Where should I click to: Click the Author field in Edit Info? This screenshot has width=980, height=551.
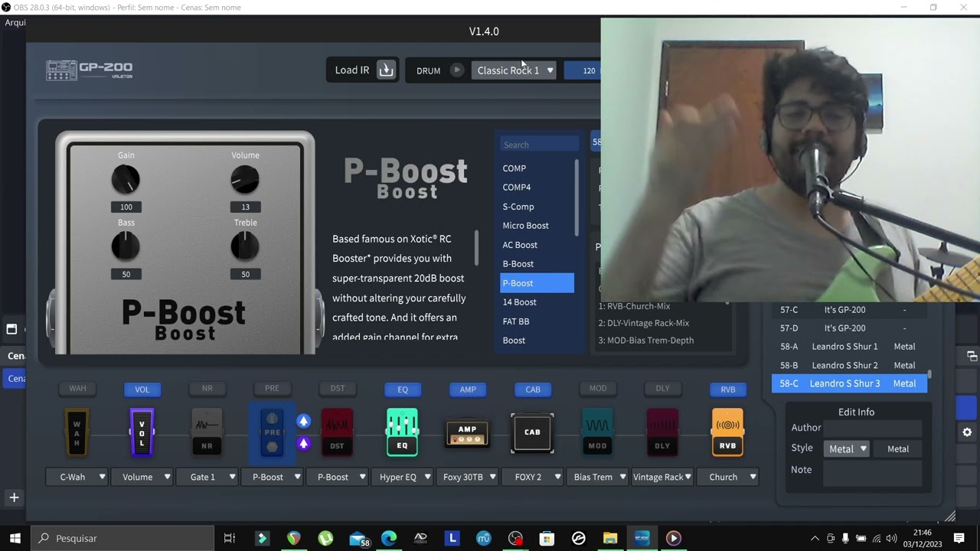point(872,428)
